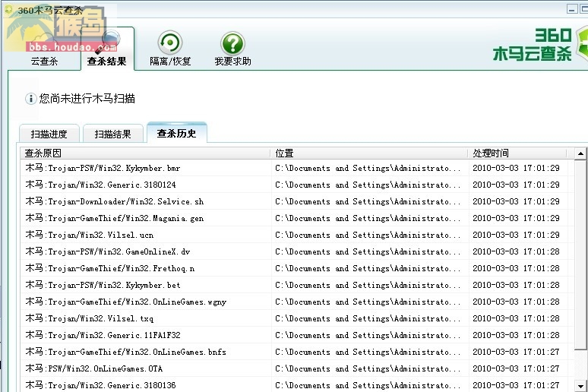Viewport: 588px width, 392px height.
Task: Select row Trojan-PSW/Win32.Kykymber.bmr
Action: pyautogui.click(x=297, y=168)
